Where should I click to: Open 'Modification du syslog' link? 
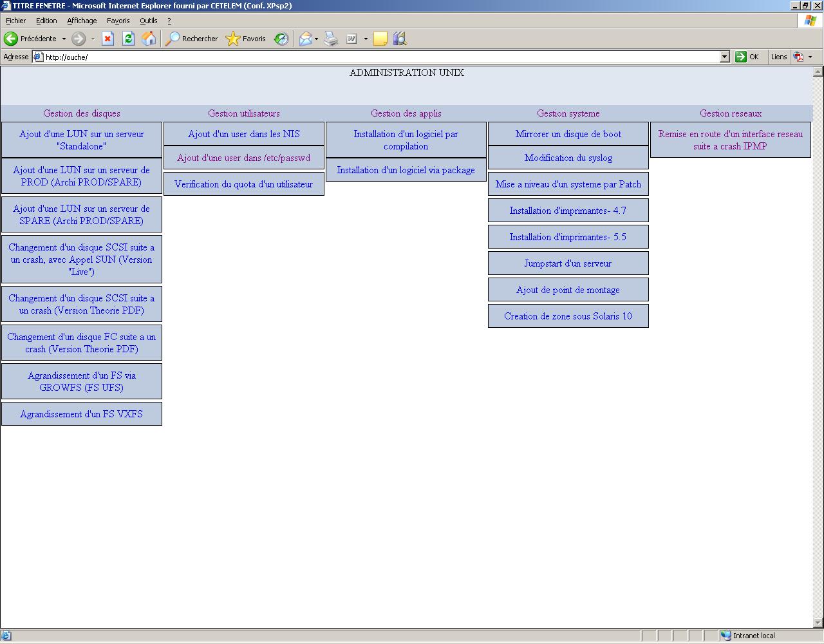click(x=568, y=158)
